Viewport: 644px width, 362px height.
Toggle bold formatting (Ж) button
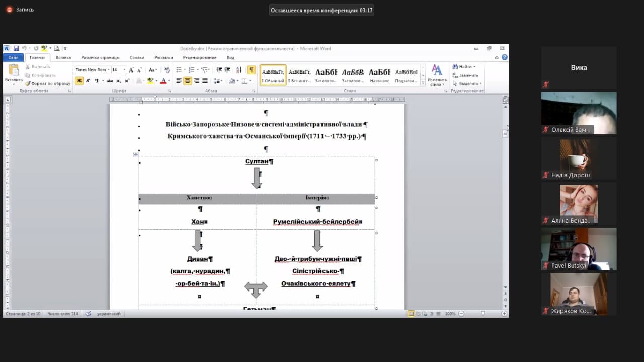[79, 81]
